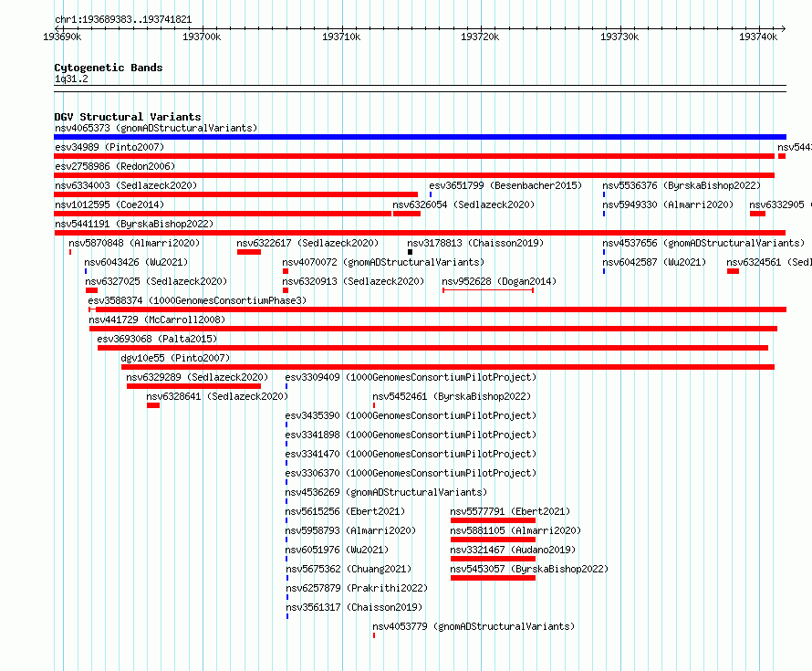
Task: Click nsv5958793 (Almarri2020) label
Action: 350,530
